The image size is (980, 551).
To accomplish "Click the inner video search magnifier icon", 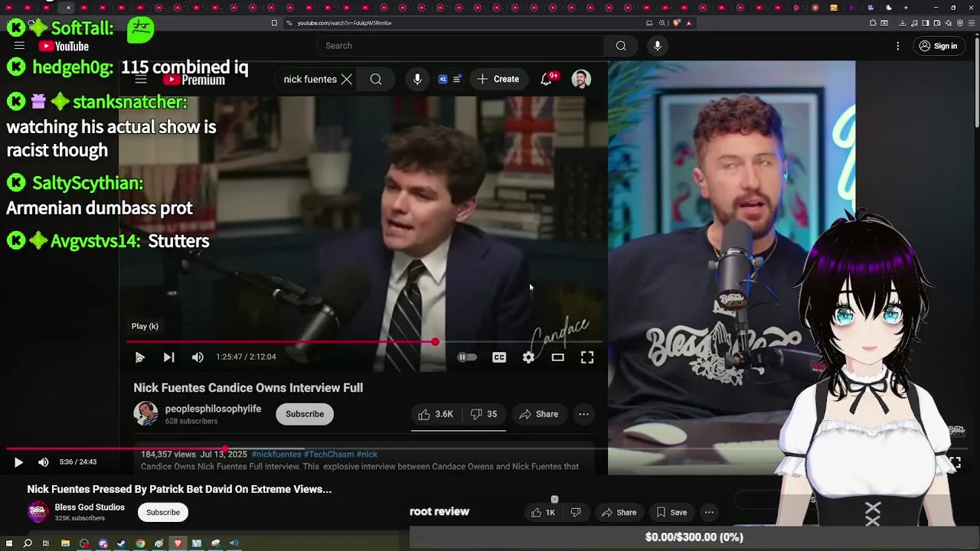I will (x=376, y=79).
